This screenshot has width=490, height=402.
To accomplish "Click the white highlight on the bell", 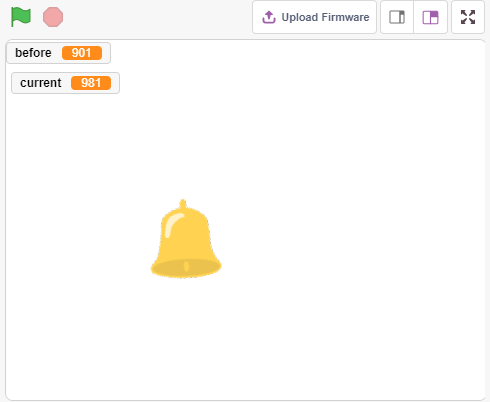I will tap(172, 224).
